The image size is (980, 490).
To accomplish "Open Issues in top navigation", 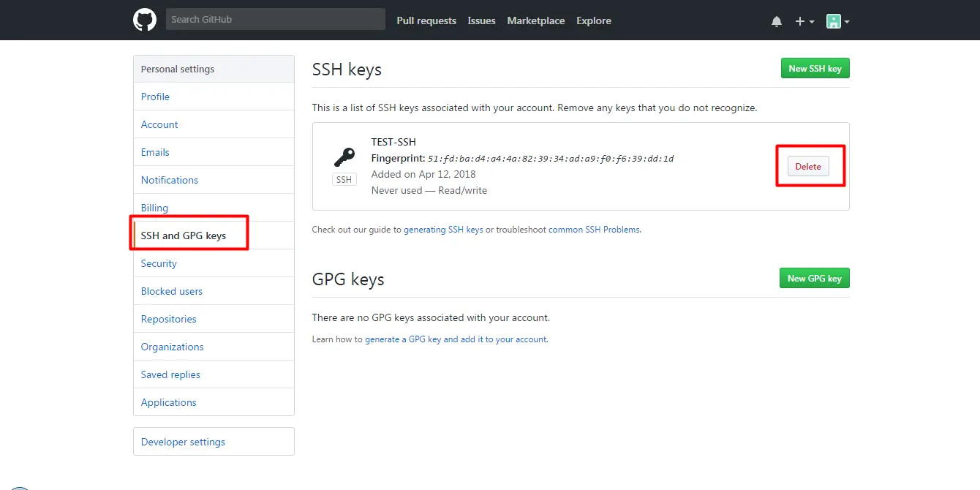I will (482, 20).
